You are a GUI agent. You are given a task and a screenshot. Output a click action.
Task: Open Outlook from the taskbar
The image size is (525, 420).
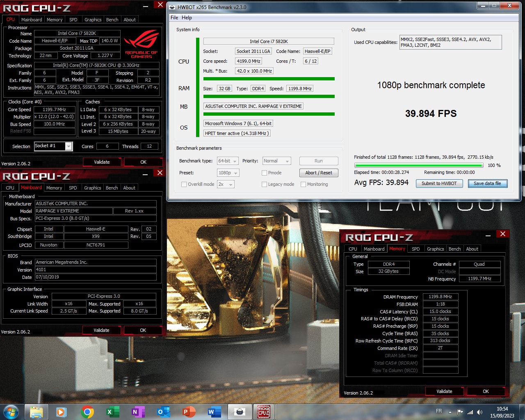[163, 412]
